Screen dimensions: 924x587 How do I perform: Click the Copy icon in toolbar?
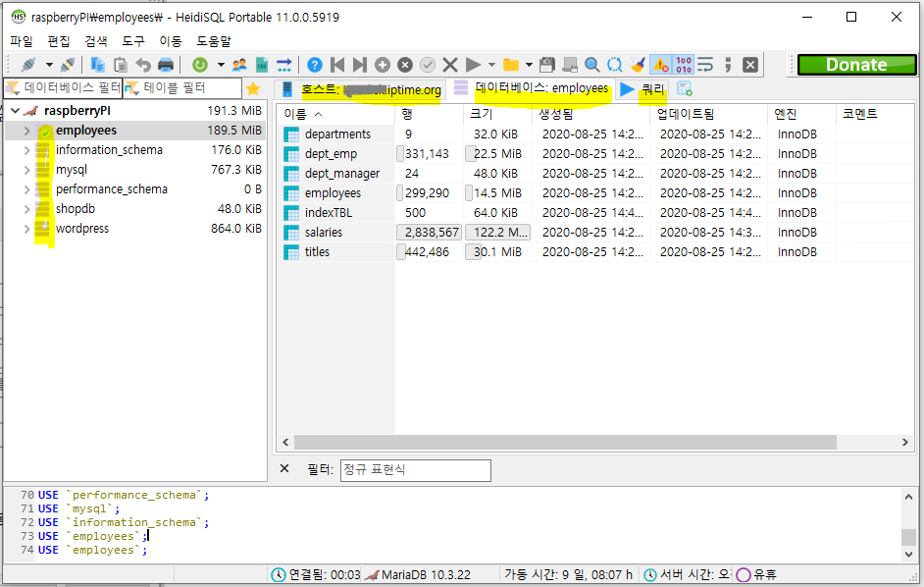tap(98, 65)
